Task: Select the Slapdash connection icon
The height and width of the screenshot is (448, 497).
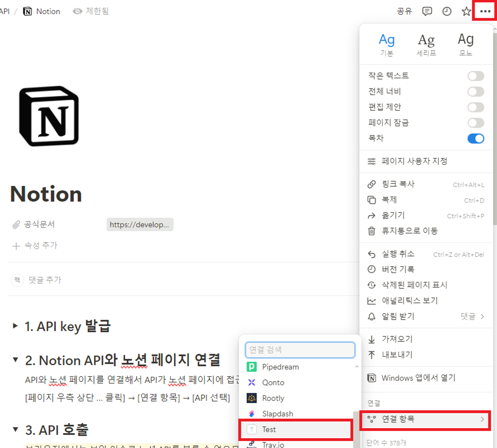Action: click(x=252, y=414)
